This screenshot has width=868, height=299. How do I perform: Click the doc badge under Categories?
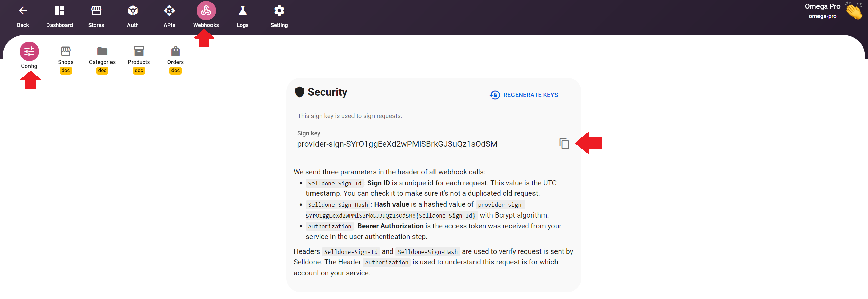point(102,71)
